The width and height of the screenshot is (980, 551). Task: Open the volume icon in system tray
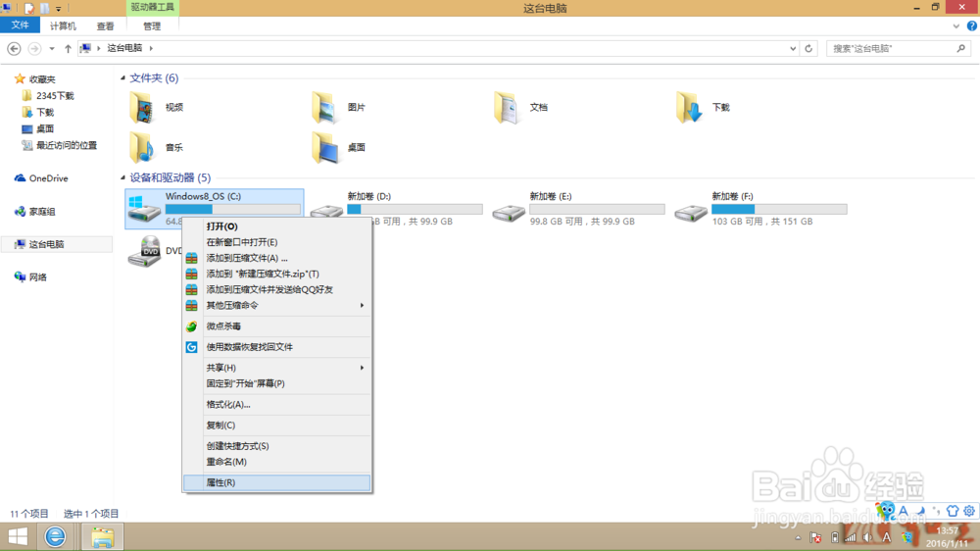867,537
